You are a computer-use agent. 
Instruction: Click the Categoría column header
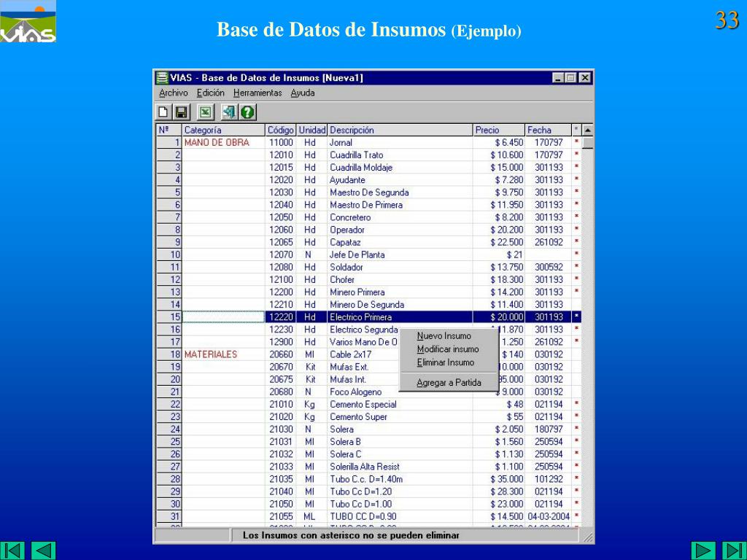(x=223, y=130)
